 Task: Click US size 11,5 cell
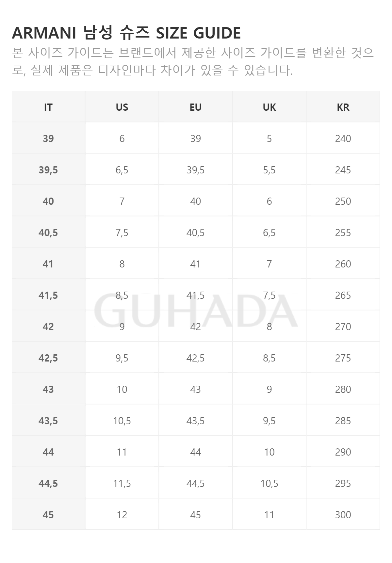(x=122, y=483)
